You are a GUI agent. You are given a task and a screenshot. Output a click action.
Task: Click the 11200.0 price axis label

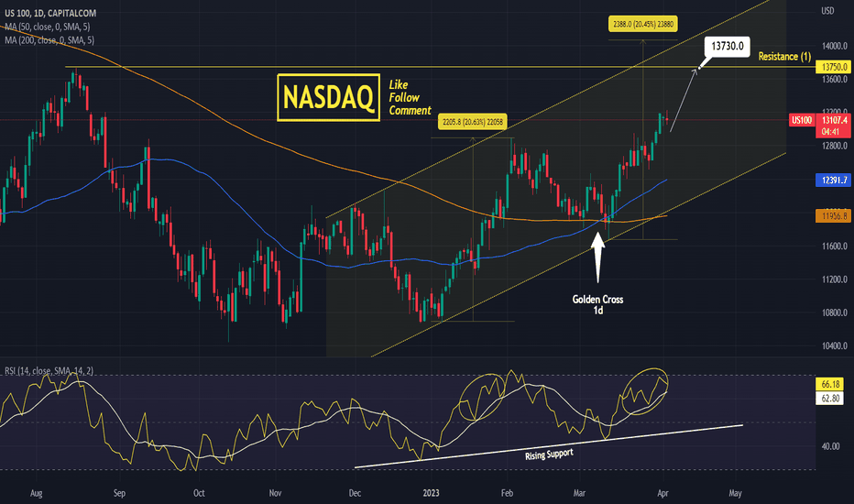point(835,279)
